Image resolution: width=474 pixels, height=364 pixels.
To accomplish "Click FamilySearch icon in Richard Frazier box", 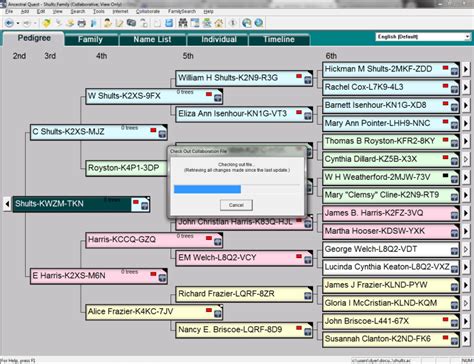I will pos(308,296).
